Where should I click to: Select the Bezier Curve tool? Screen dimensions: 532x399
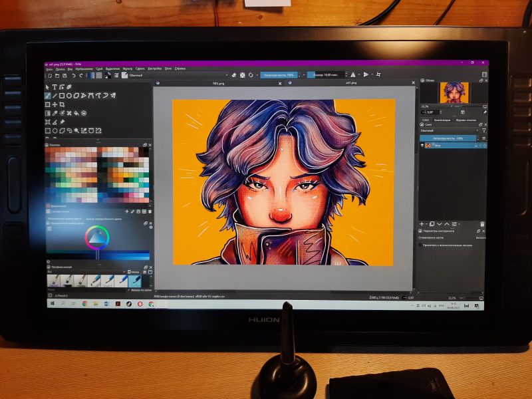point(91,96)
